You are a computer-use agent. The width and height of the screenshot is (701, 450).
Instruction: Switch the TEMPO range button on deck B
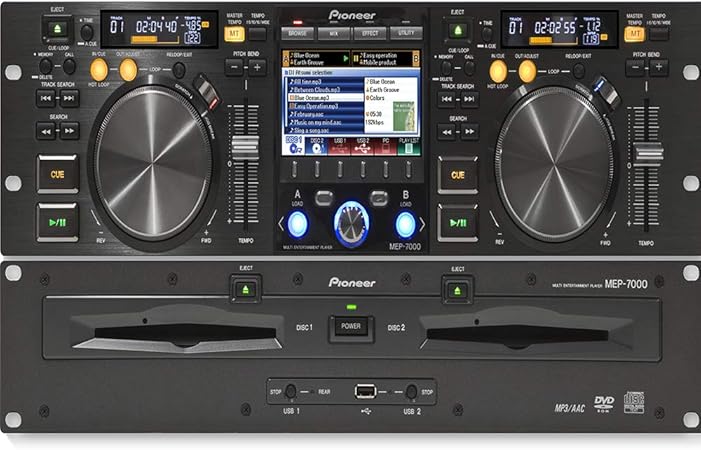tap(659, 34)
